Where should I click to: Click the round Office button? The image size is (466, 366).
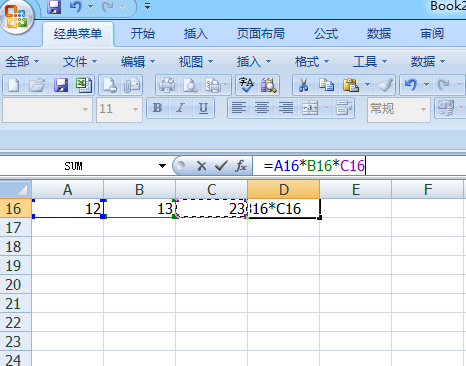click(x=17, y=16)
